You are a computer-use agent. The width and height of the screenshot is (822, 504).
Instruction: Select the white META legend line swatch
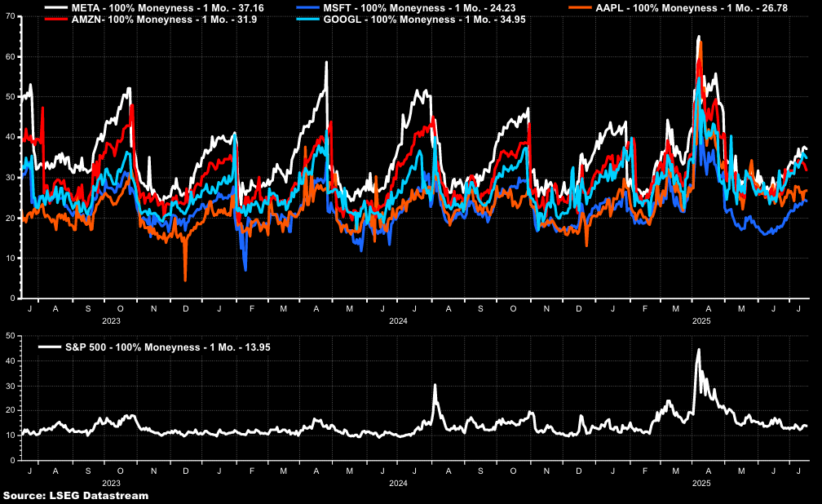click(56, 8)
